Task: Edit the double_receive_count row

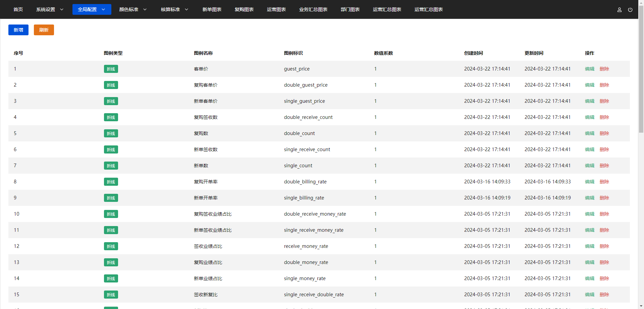Action: pos(590,117)
